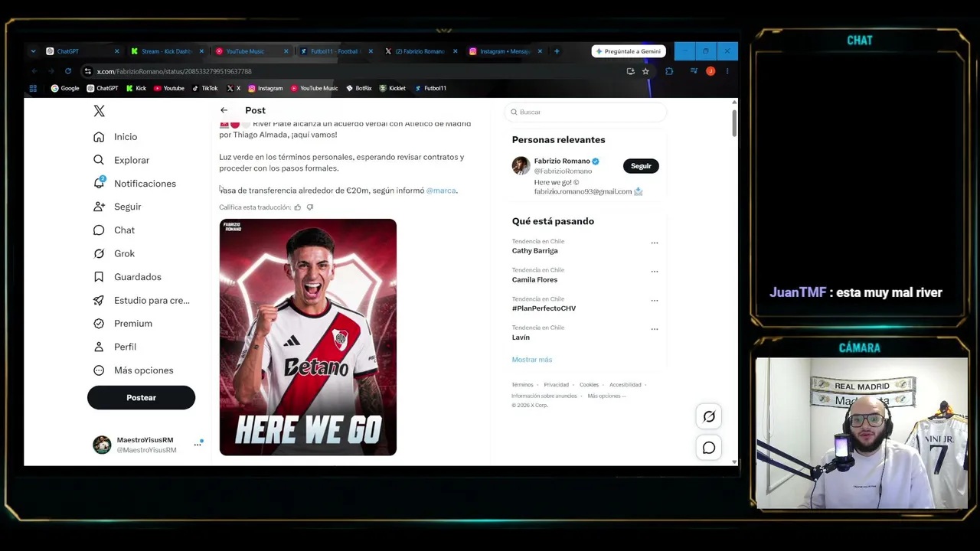
Task: Open the Chrome profile avatar
Action: pos(710,71)
